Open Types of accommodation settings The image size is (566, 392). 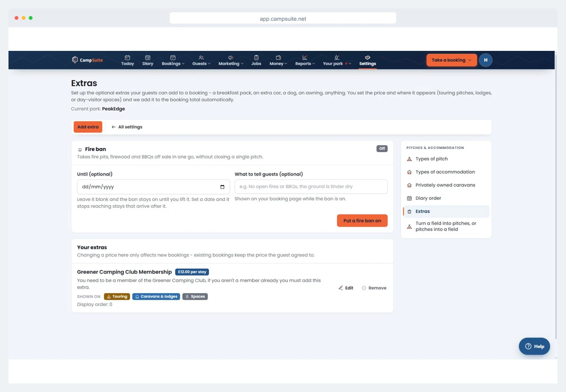(445, 172)
